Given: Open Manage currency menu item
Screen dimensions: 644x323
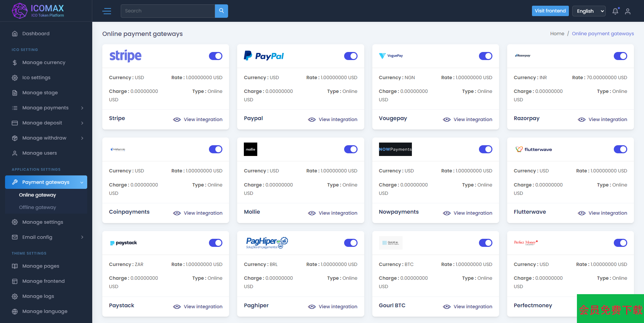Looking at the screenshot, I should tap(44, 62).
